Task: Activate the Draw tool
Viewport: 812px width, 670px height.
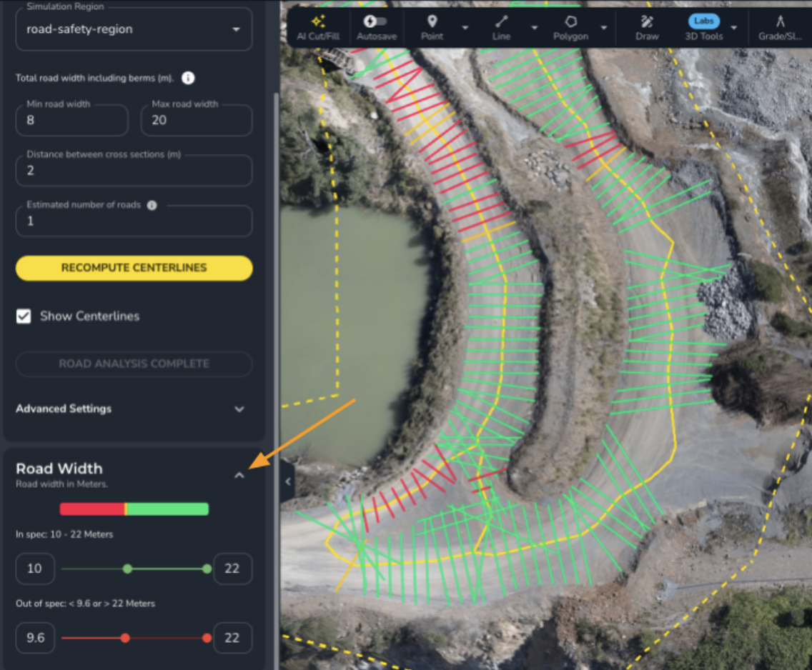Action: coord(647,26)
